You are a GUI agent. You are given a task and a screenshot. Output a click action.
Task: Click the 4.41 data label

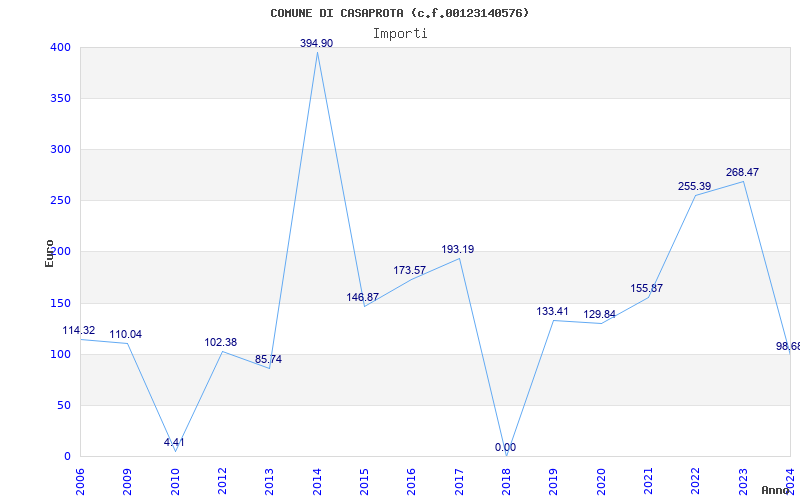click(174, 443)
